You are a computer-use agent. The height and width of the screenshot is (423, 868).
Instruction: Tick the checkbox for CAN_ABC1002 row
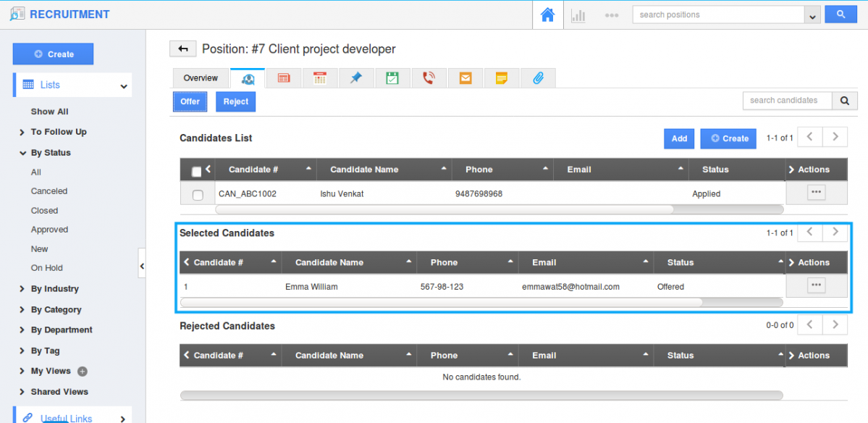198,195
